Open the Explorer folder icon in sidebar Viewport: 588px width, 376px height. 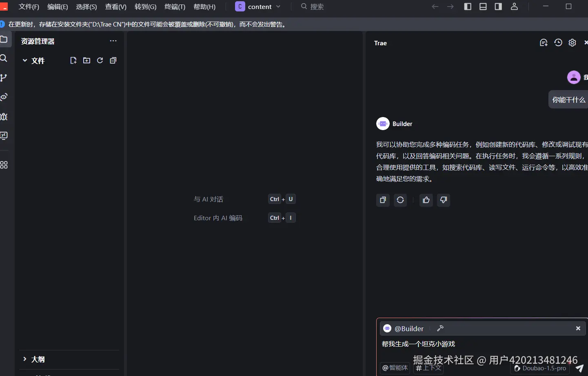pyautogui.click(x=4, y=40)
